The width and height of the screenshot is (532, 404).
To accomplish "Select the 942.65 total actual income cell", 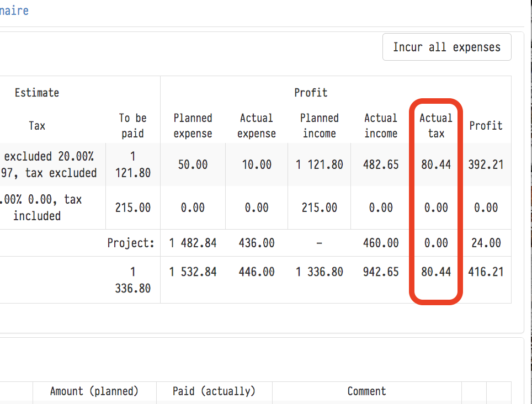I will tap(381, 272).
